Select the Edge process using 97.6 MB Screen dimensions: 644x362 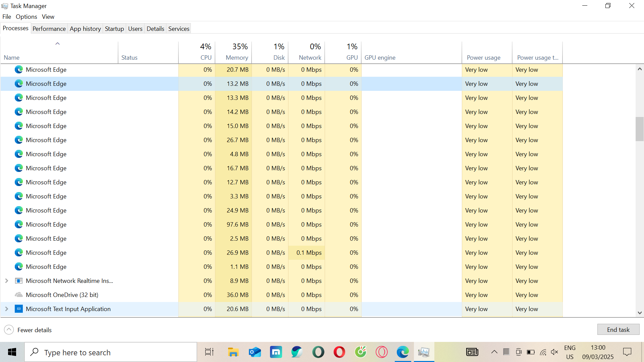click(x=46, y=225)
